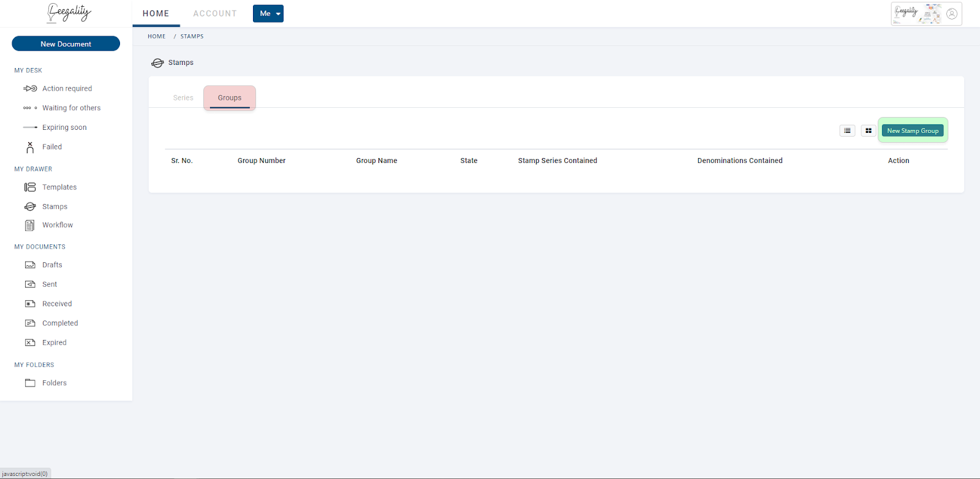Image resolution: width=980 pixels, height=479 pixels.
Task: Open the user profile avatar icon
Action: pyautogui.click(x=952, y=13)
